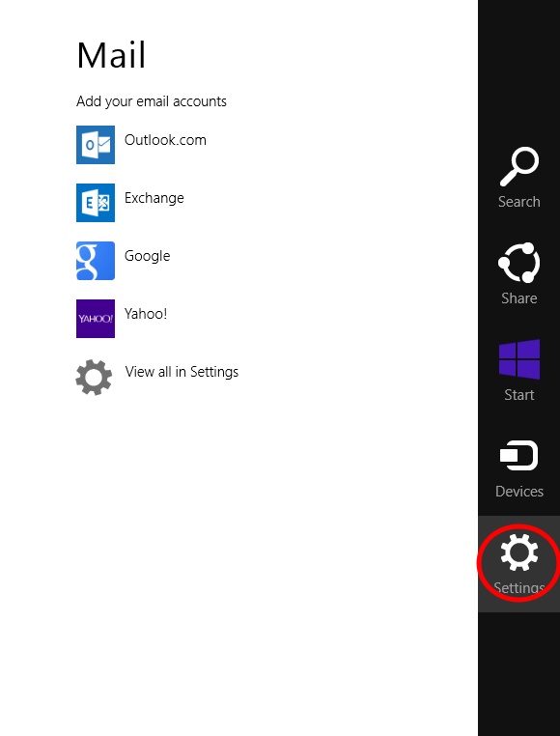Click the Windows Start logo charm
This screenshot has width=560, height=736.
coord(519,359)
